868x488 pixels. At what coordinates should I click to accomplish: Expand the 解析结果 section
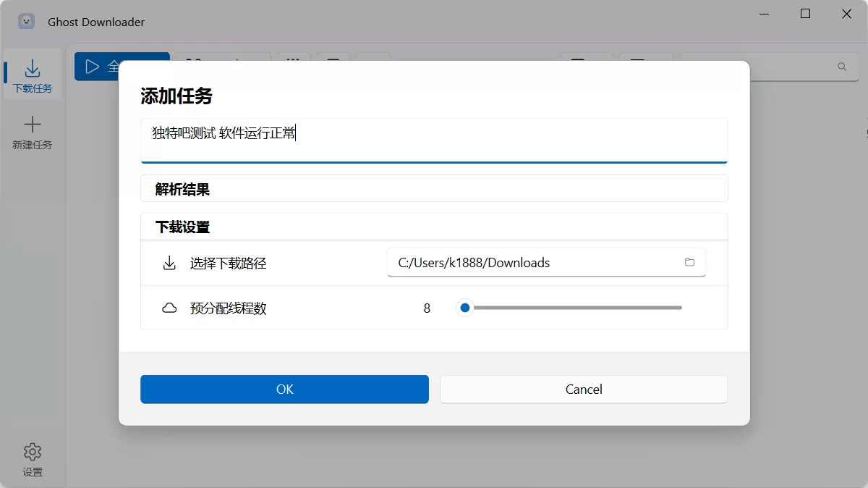pos(434,188)
